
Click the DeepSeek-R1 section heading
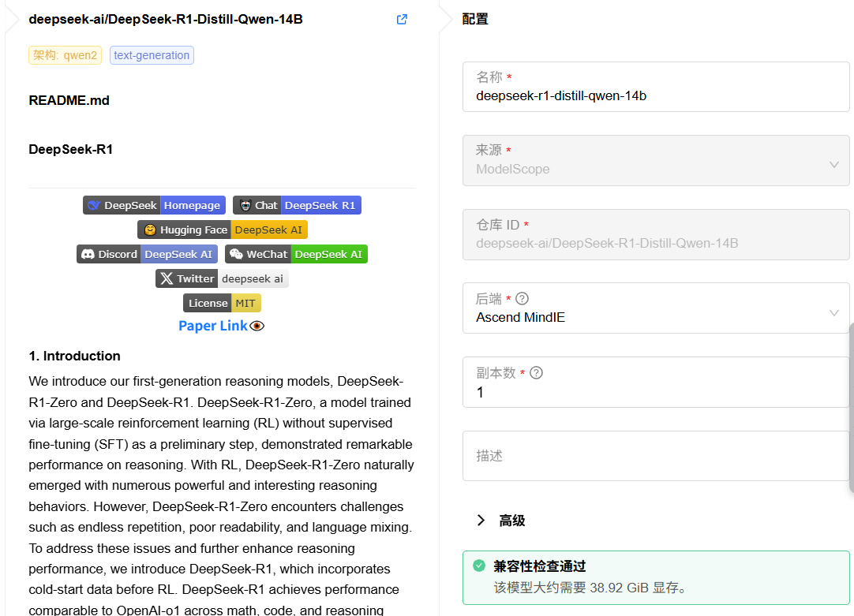71,150
